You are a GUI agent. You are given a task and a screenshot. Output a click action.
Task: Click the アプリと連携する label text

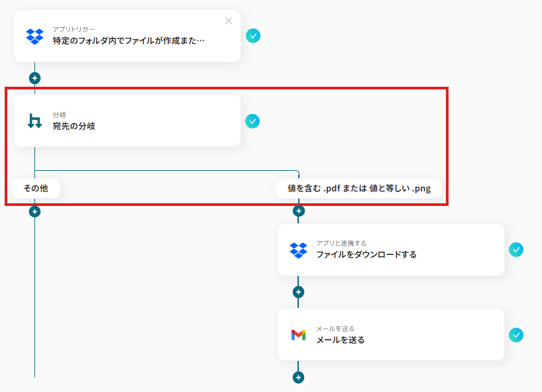pos(341,243)
